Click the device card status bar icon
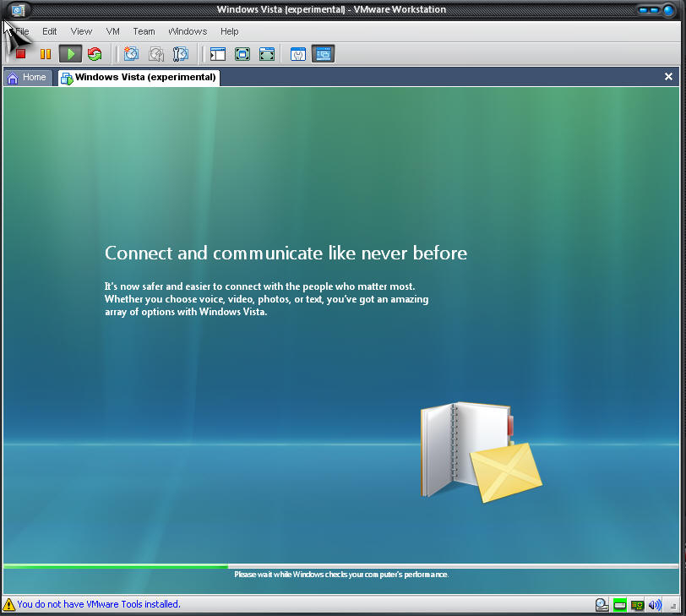The width and height of the screenshot is (686, 616). pyautogui.click(x=637, y=605)
